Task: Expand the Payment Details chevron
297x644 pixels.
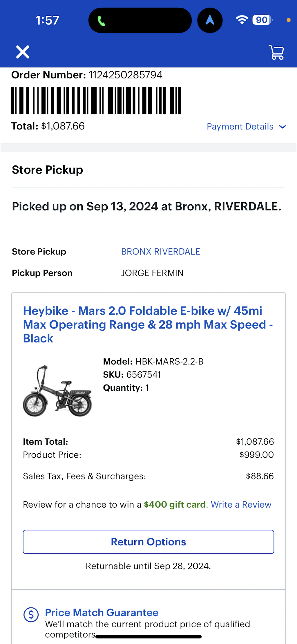Action: pos(282,127)
